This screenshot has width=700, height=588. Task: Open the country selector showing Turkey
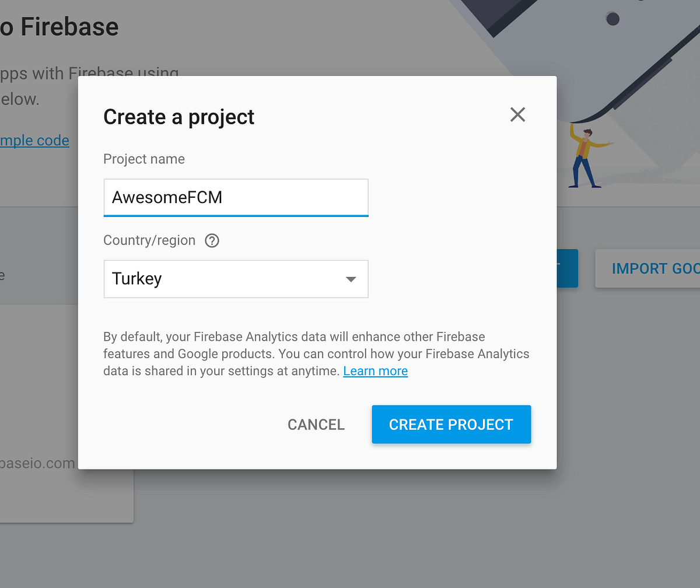236,279
